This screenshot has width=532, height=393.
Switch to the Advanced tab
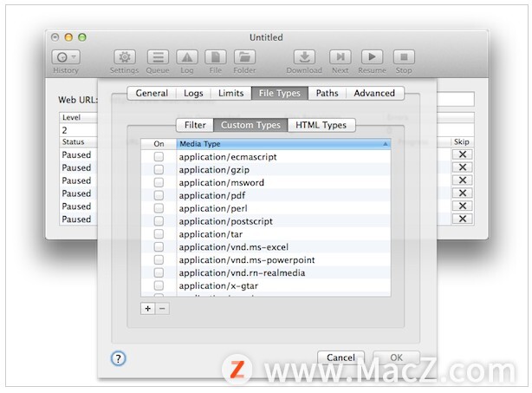click(x=374, y=93)
